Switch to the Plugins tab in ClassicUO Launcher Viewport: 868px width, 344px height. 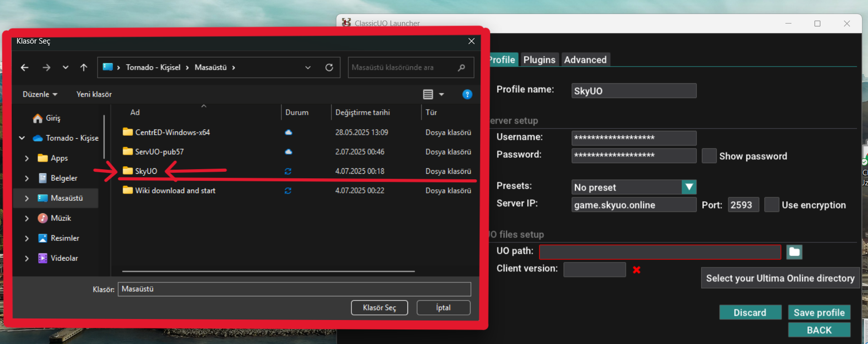pos(540,60)
